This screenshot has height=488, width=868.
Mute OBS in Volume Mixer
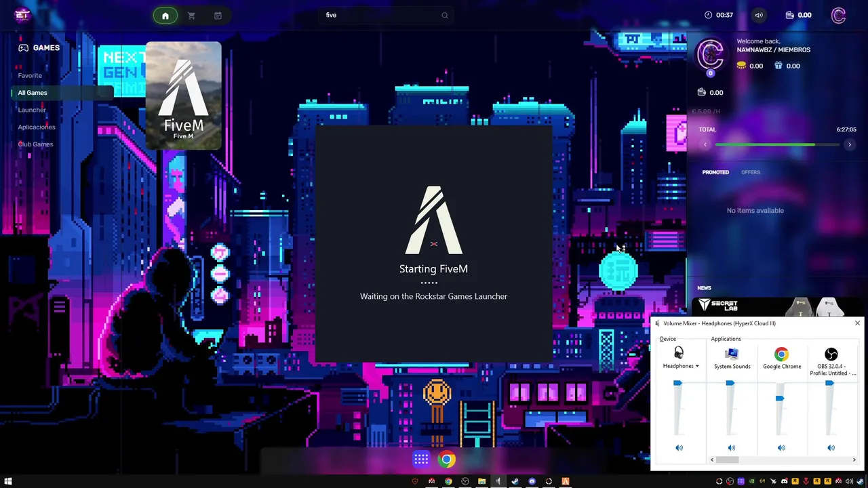tap(831, 447)
